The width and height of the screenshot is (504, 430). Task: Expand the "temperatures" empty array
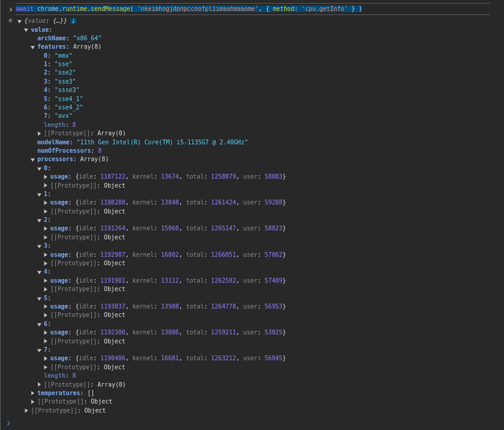coord(33,393)
